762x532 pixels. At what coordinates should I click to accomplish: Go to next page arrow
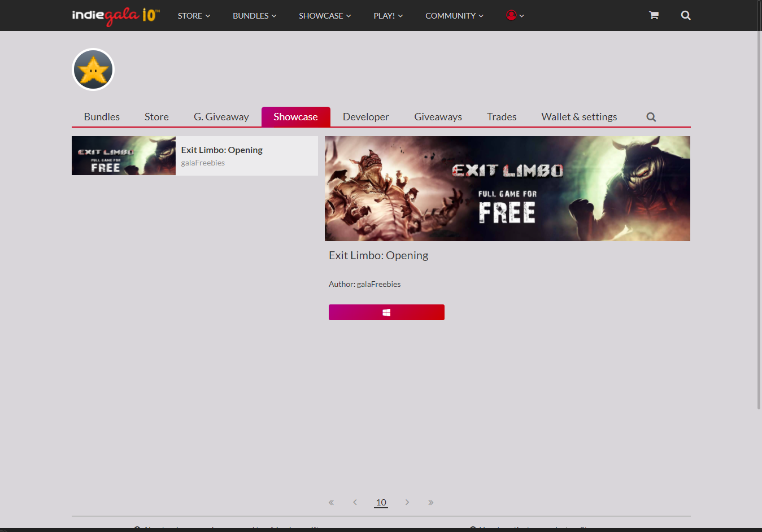407,502
